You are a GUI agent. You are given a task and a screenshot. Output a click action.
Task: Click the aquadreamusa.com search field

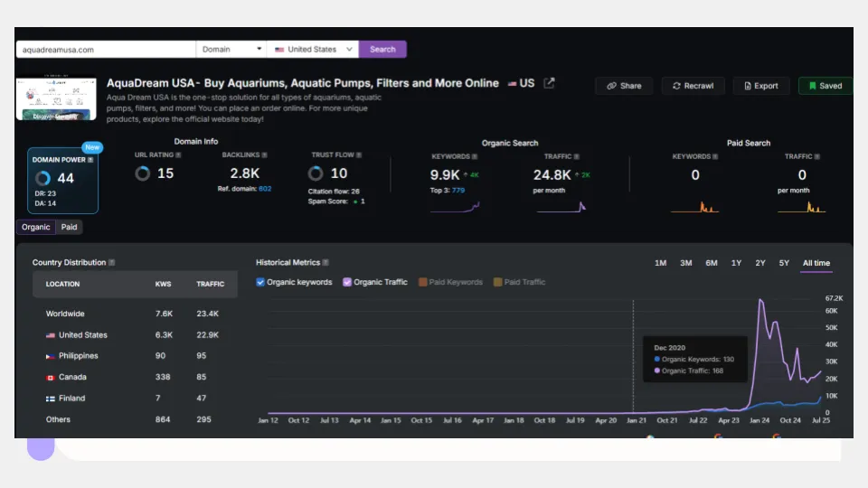tap(106, 49)
